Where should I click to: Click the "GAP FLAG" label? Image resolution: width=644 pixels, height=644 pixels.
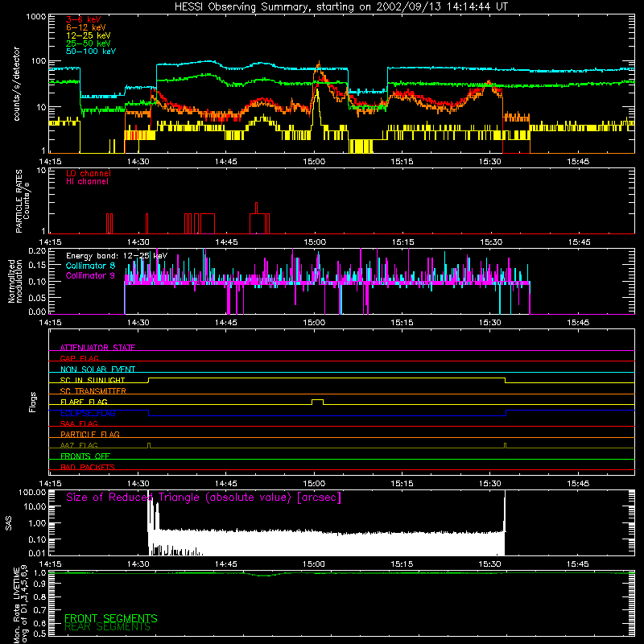point(79,358)
